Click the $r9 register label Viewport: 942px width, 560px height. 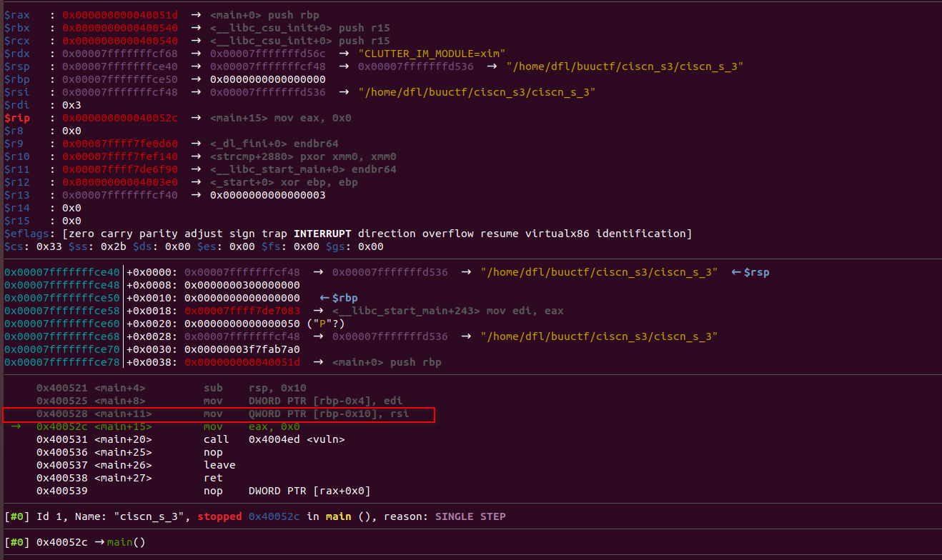(x=14, y=144)
